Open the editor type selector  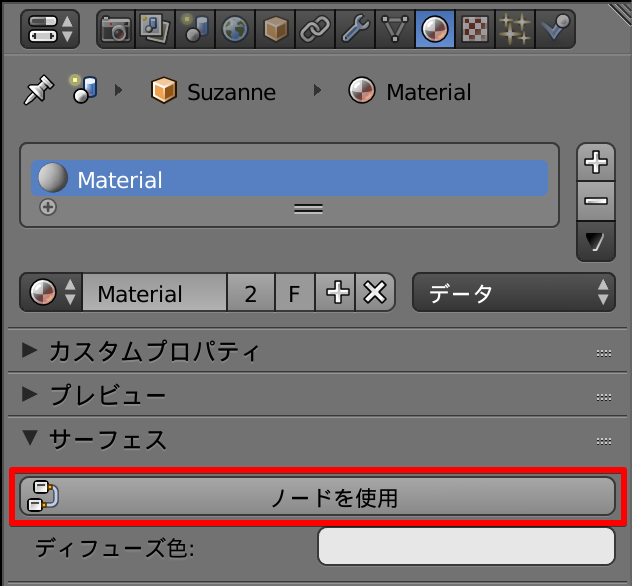click(x=50, y=29)
